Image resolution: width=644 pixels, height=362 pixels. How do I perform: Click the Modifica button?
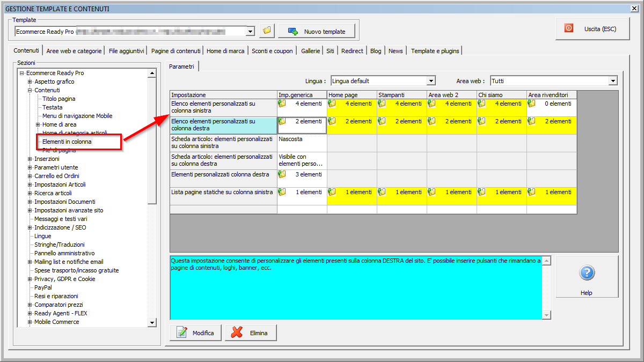(195, 333)
